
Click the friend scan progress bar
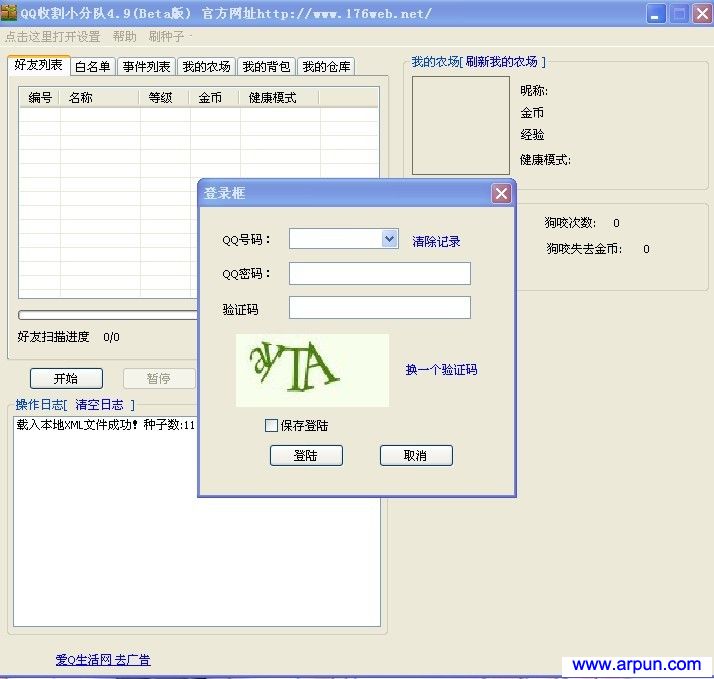pyautogui.click(x=108, y=315)
